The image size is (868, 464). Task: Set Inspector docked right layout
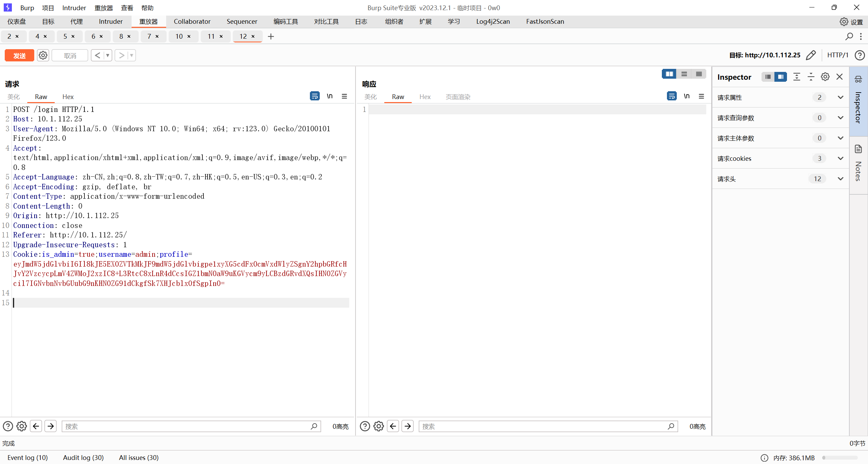(781, 77)
